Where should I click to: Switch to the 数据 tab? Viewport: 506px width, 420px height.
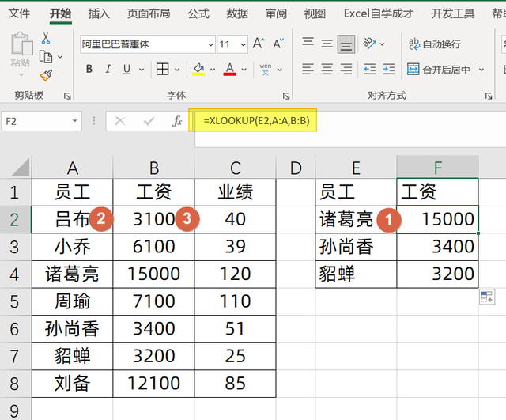(x=237, y=13)
